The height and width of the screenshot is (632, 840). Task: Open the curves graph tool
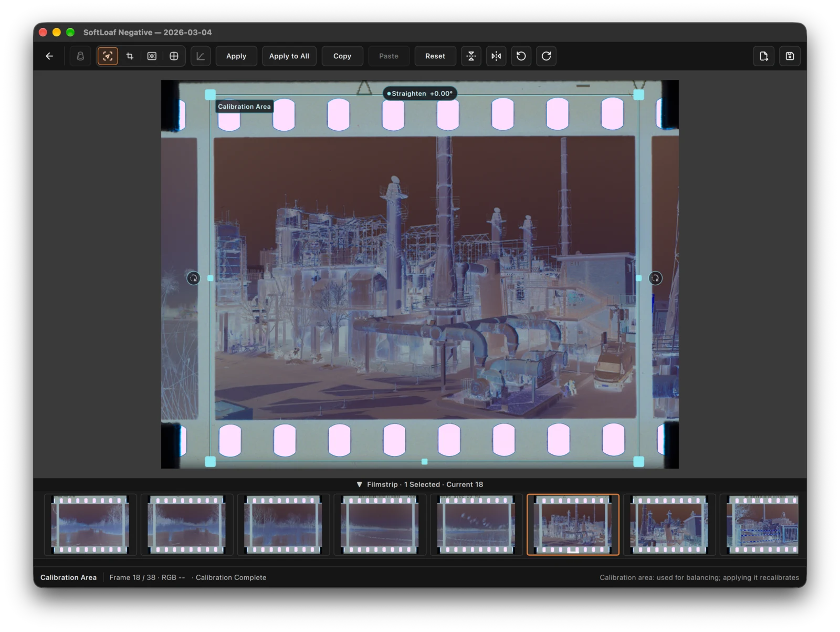coord(201,56)
